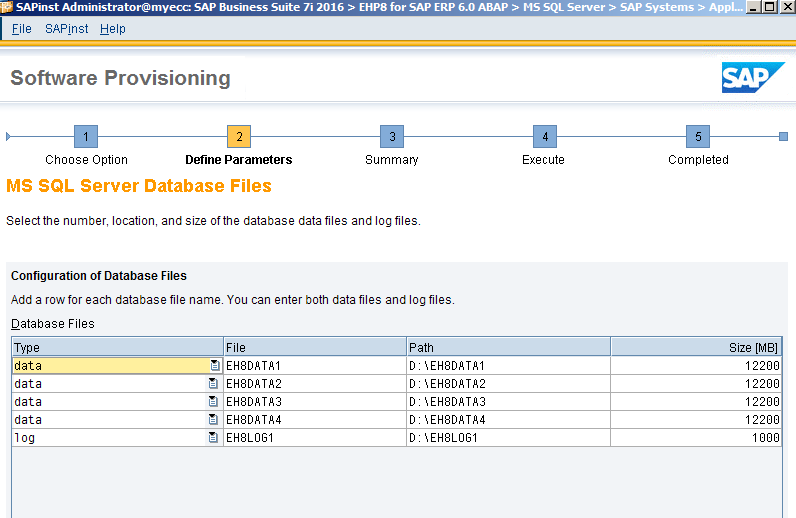Viewport: 796px width, 518px height.
Task: Edit size 12200 for EH8DATA3
Action: click(x=696, y=402)
